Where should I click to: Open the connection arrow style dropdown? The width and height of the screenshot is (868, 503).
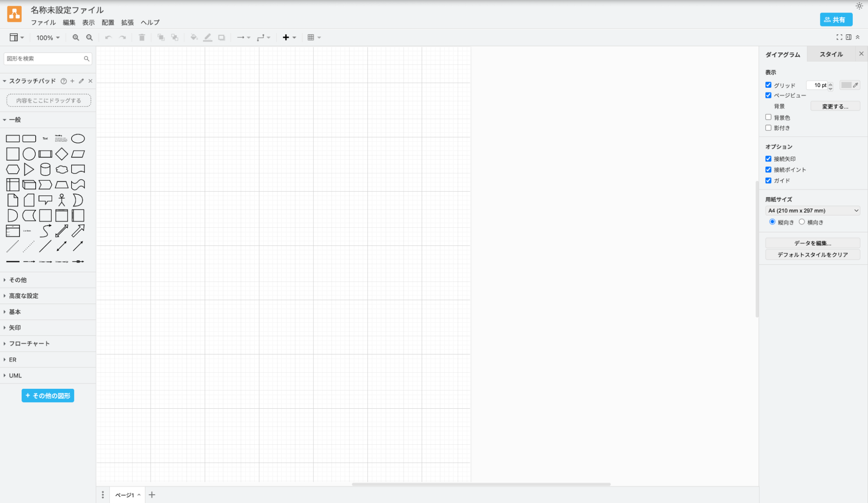tap(244, 38)
